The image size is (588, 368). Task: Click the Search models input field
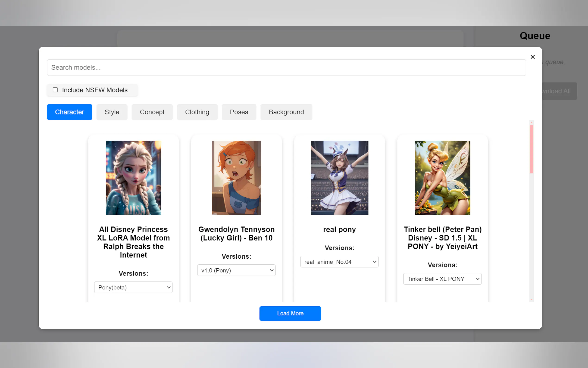coord(286,67)
